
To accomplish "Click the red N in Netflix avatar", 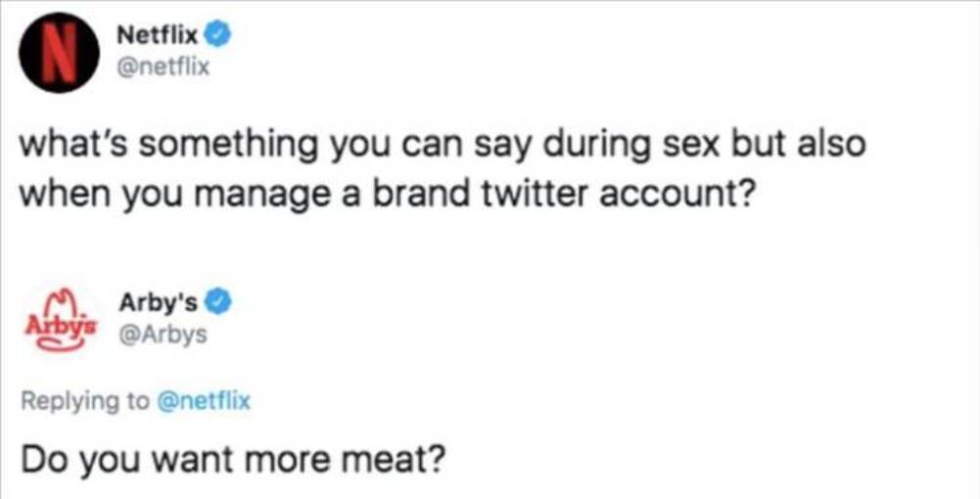I will [59, 53].
